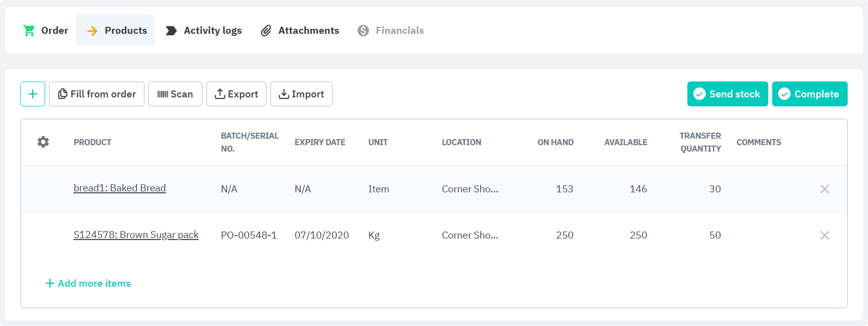Fill products from order

[97, 94]
